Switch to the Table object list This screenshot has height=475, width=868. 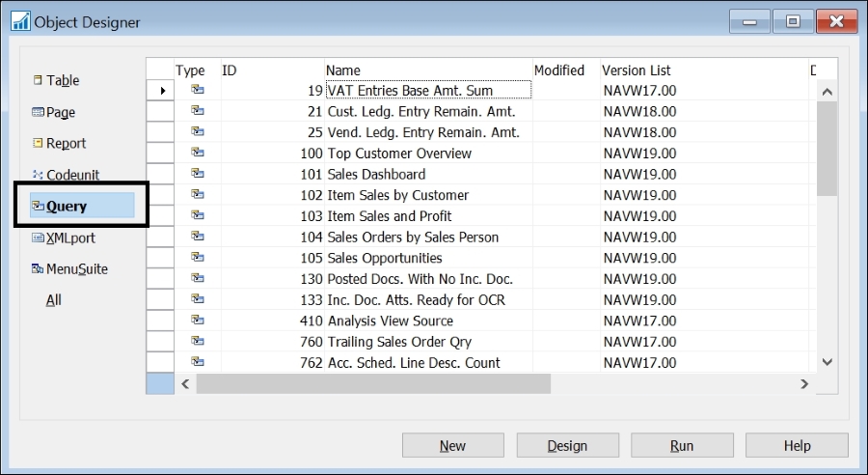pyautogui.click(x=63, y=80)
